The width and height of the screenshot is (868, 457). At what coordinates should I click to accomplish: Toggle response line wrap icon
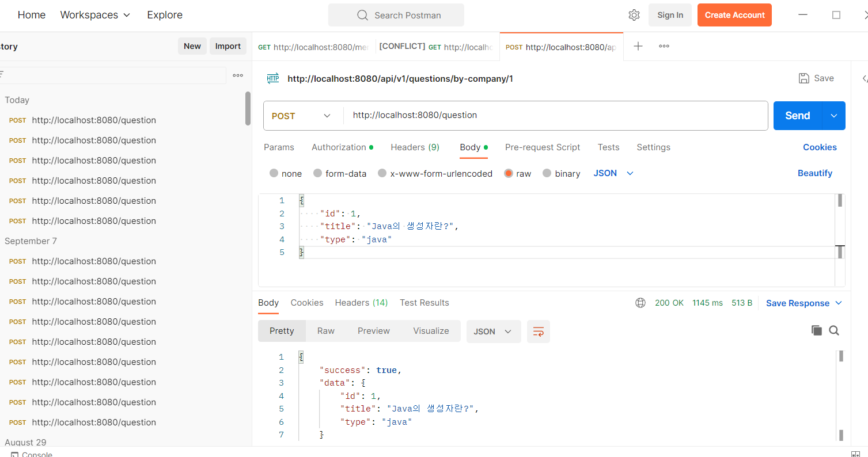tap(539, 332)
